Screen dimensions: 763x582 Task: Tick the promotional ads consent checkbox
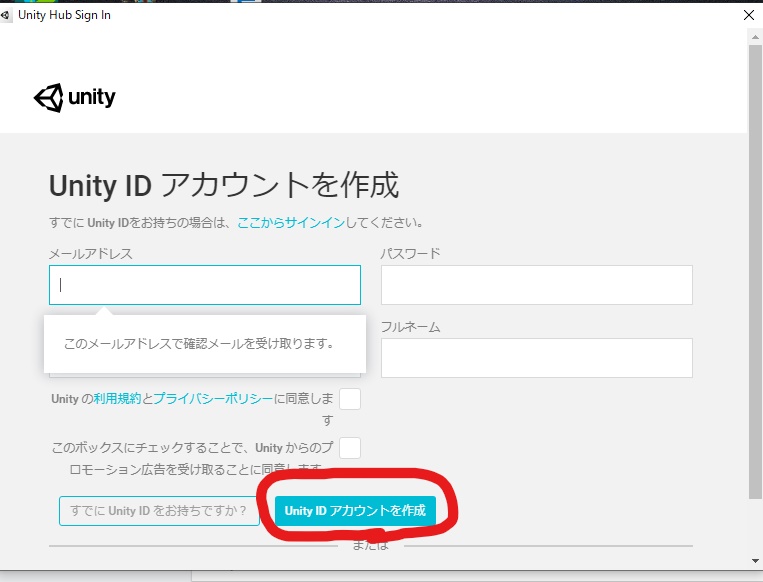pos(350,448)
